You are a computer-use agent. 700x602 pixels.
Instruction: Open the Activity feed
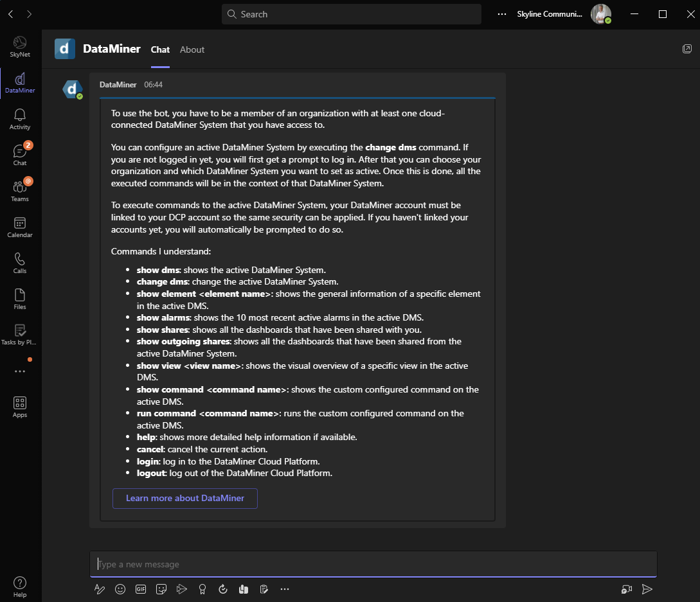pyautogui.click(x=20, y=119)
